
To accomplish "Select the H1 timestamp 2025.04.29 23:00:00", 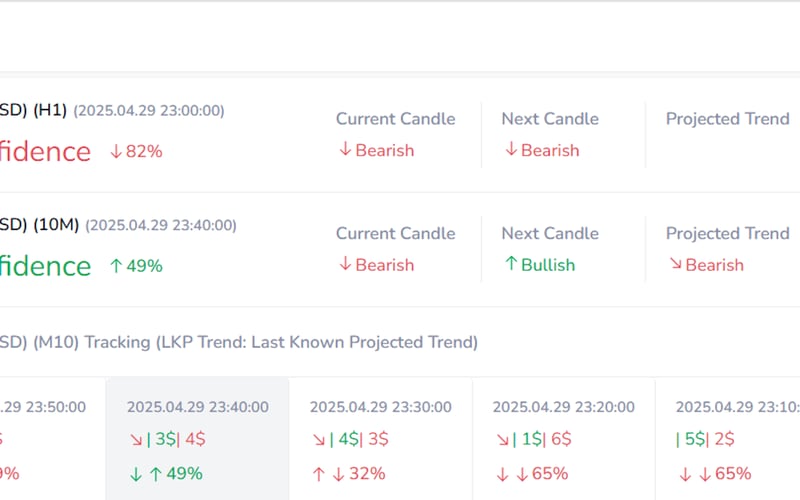I will pos(149,111).
